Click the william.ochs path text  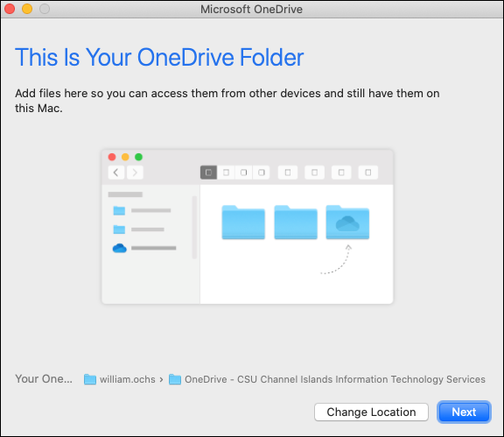tap(128, 379)
